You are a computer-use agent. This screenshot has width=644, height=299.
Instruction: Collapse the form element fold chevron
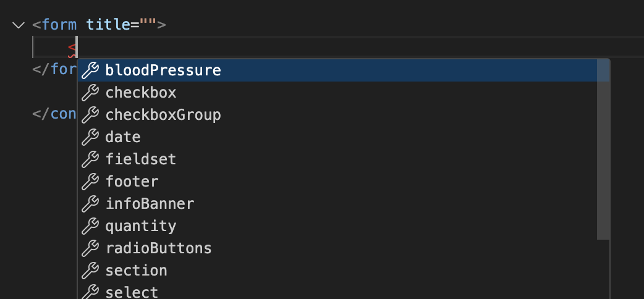point(18,25)
